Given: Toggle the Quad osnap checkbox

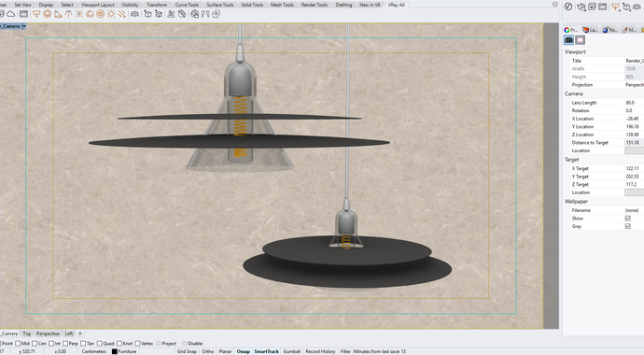Looking at the screenshot, I should click(99, 344).
